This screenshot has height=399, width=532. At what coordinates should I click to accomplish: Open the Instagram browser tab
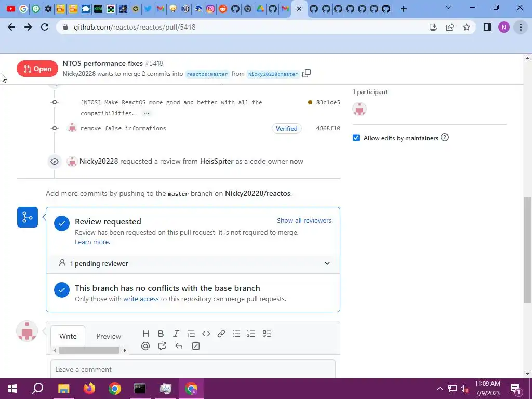(x=210, y=9)
